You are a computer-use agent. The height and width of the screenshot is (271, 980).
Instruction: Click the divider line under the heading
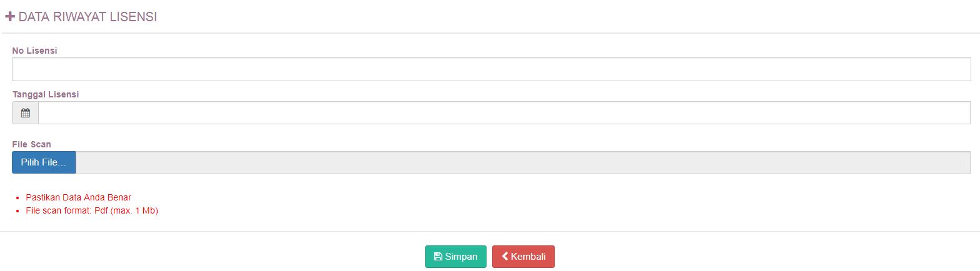coord(490,33)
